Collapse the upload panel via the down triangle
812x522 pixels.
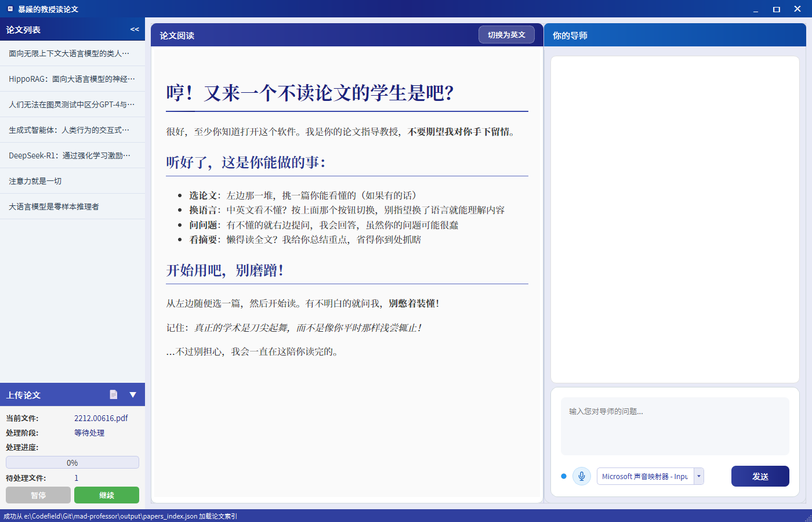(x=132, y=394)
